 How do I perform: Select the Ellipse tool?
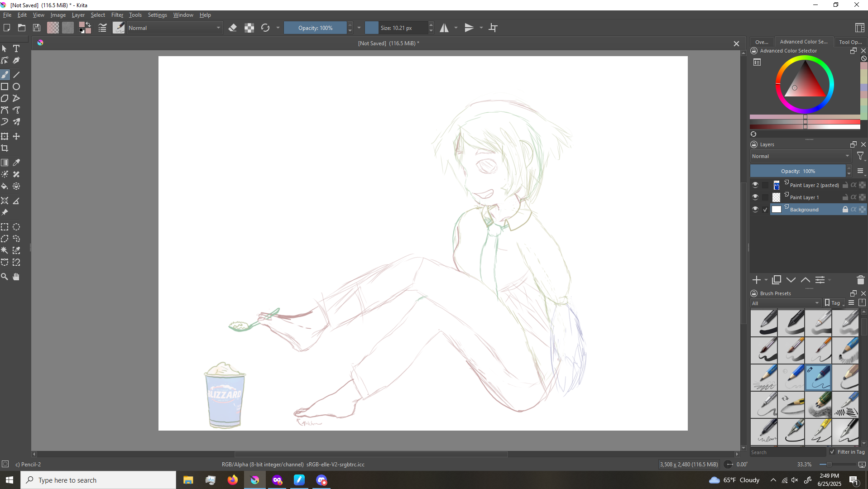16,86
